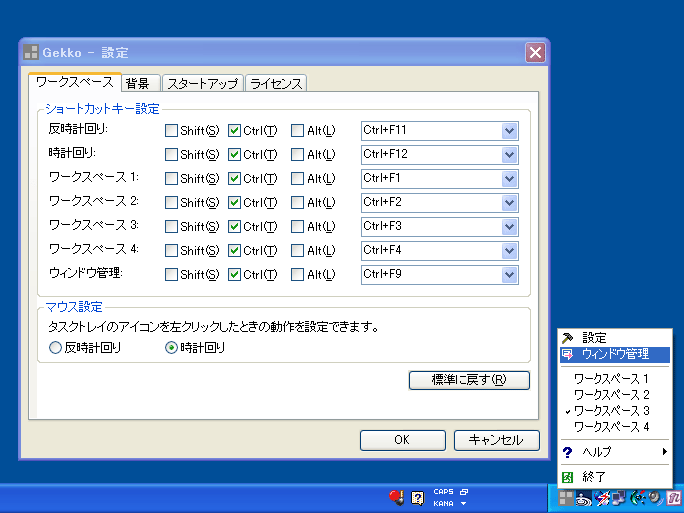
Task: Enable Shift for 時計回り shortcut
Action: click(171, 154)
